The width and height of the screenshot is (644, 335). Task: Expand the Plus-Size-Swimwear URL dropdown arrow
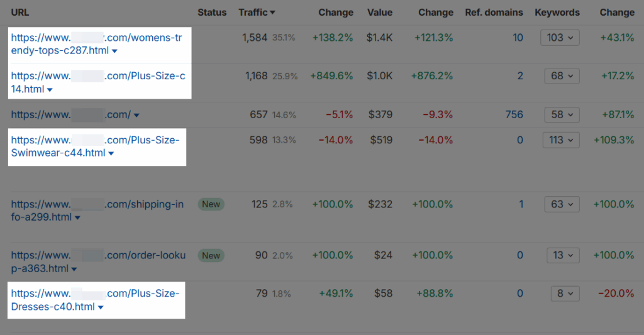(111, 154)
